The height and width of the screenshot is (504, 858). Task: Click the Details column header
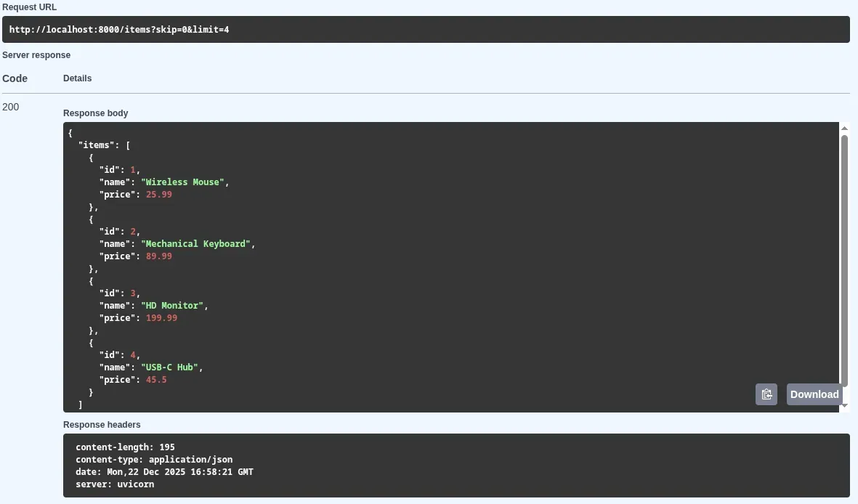pyautogui.click(x=77, y=78)
